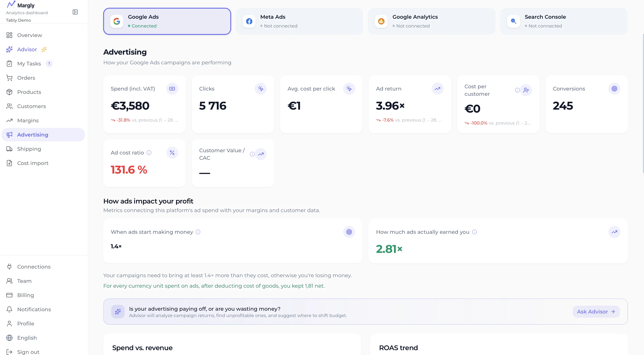Click the Tably Demo workspace label
The height and width of the screenshot is (355, 644).
18,20
